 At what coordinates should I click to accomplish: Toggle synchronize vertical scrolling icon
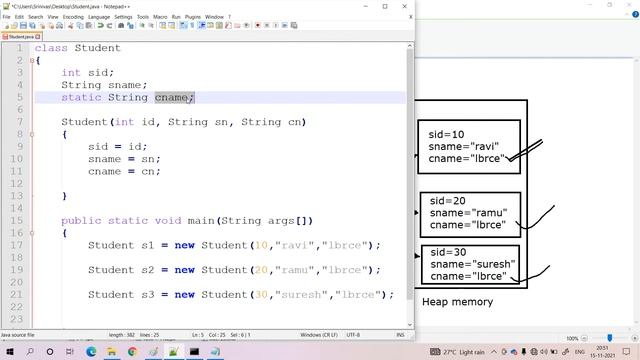pyautogui.click(x=162, y=25)
